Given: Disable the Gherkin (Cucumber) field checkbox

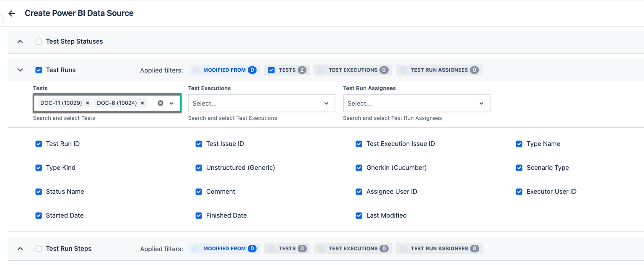Looking at the screenshot, I should (x=359, y=167).
